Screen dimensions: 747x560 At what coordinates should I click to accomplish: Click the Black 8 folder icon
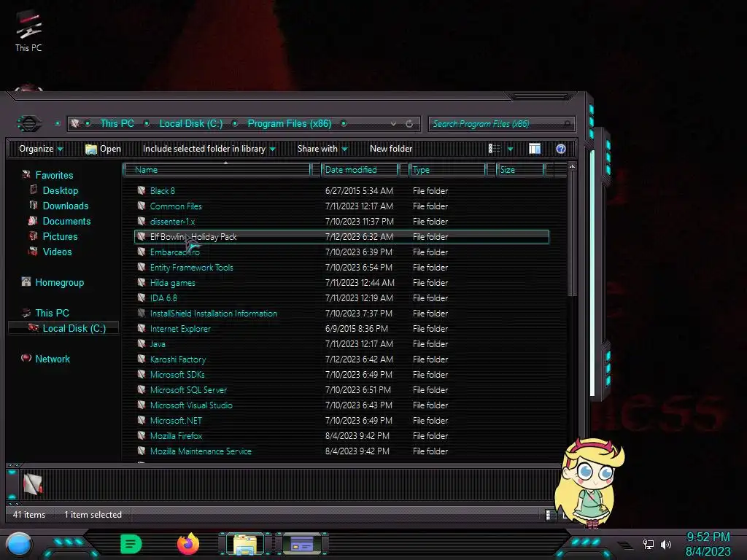pos(142,190)
